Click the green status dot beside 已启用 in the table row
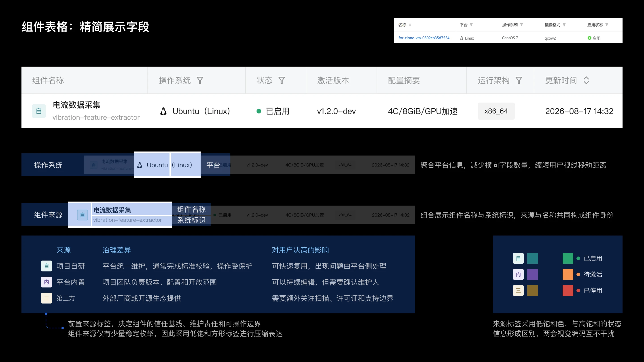644x362 pixels. pos(259,111)
